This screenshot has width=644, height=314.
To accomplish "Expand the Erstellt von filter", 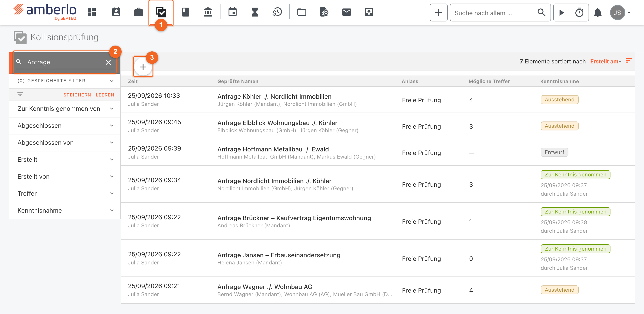I will [65, 176].
